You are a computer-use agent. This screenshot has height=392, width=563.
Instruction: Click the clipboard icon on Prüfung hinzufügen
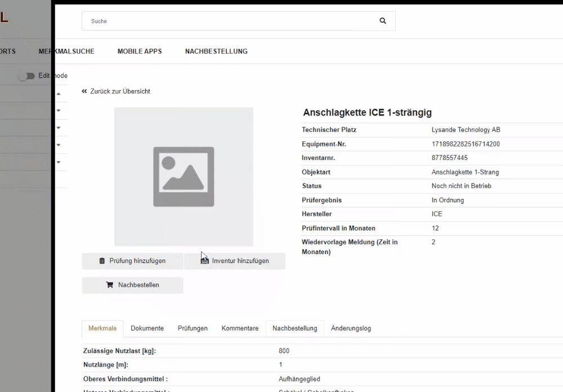pos(102,261)
